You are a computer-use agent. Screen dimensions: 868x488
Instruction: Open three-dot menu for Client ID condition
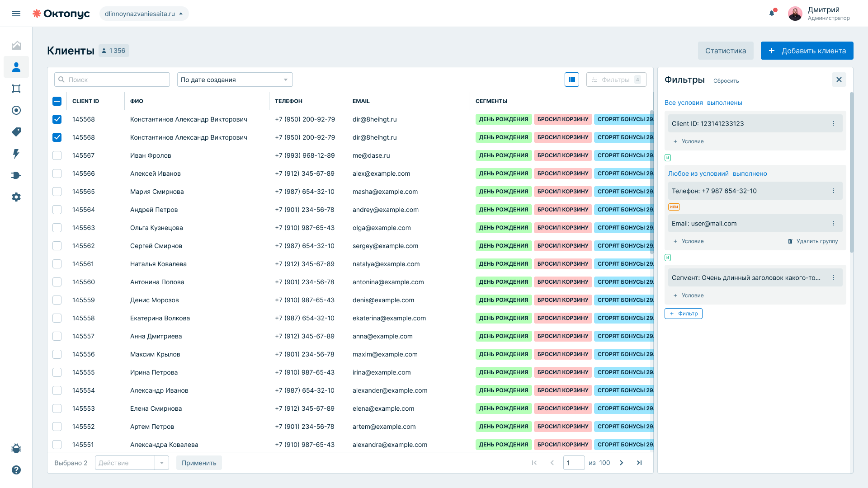(834, 123)
